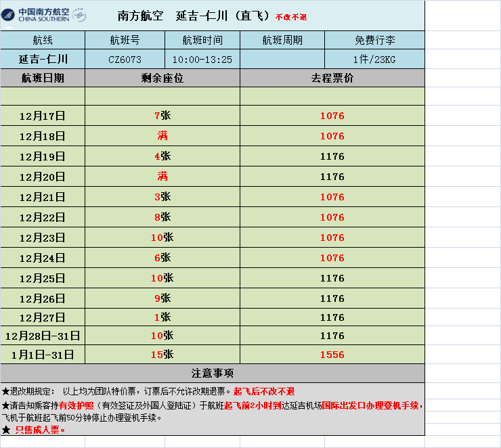Screen dimensions: 501x448
Task: Click the 1076 price for 12月21日
Action: pos(332,197)
